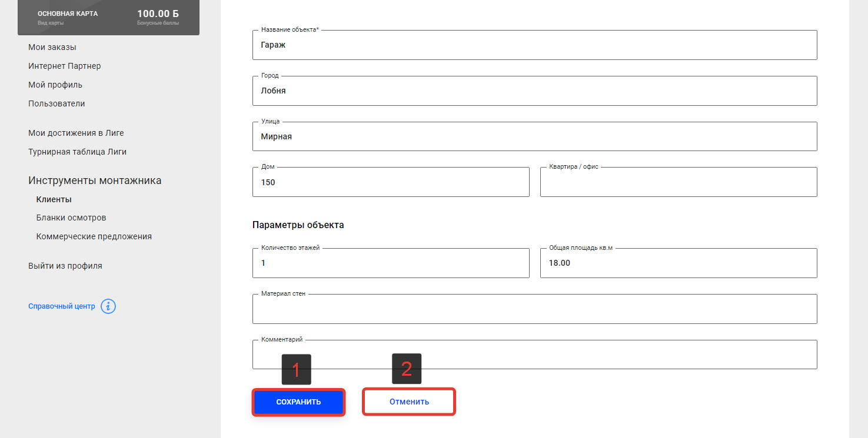Image resolution: width=868 pixels, height=438 pixels.
Task: Click the Количество этажей field
Action: (x=391, y=263)
